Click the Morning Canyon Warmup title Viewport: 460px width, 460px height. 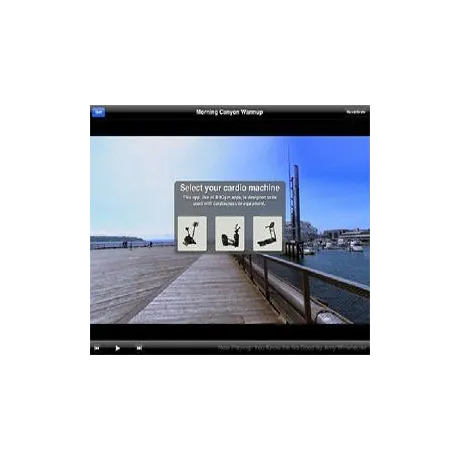[230, 112]
